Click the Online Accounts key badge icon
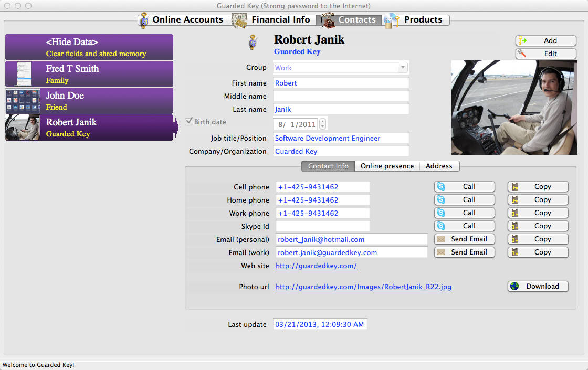Viewport: 588px width, 370px height. tap(144, 20)
